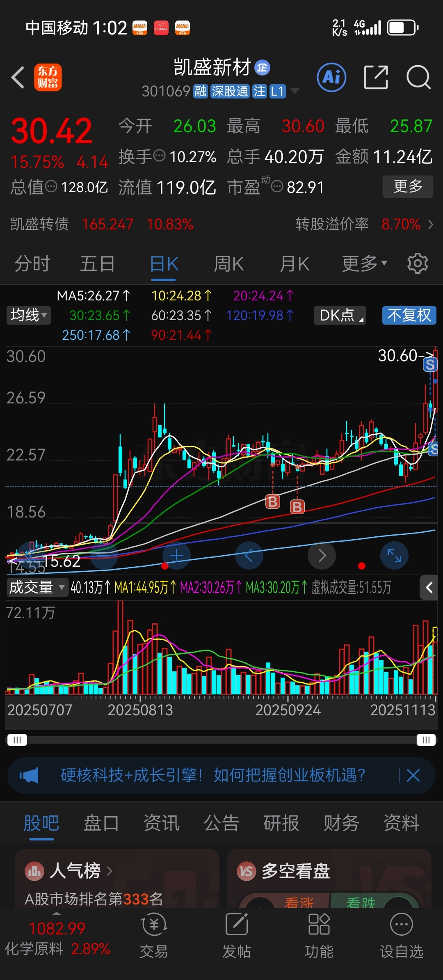Collapse the indicator panel arrow

(429, 588)
